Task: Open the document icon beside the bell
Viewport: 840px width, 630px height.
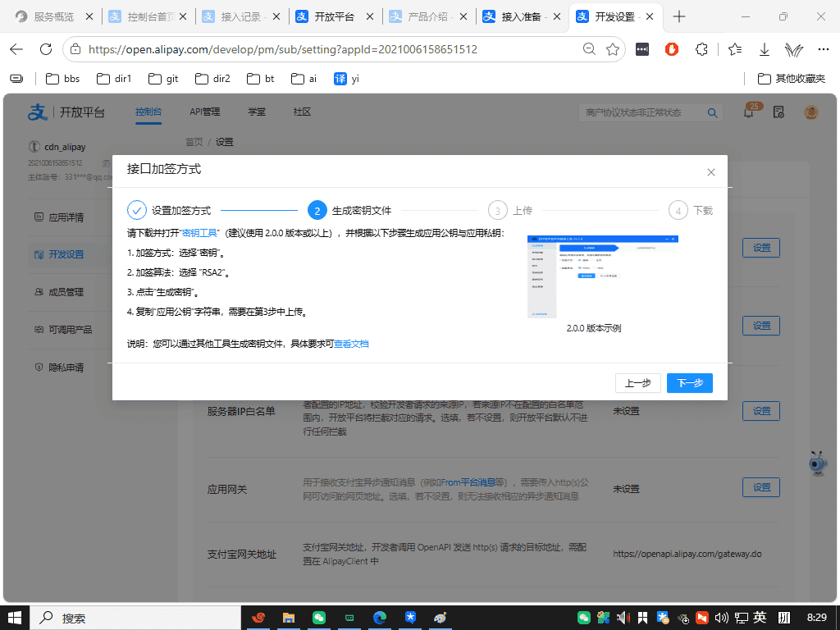Action: (779, 112)
